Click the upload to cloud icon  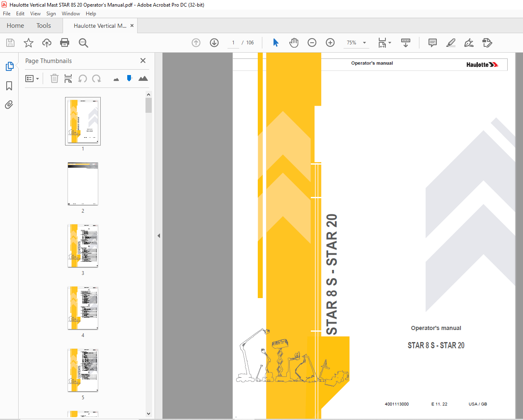pyautogui.click(x=47, y=43)
